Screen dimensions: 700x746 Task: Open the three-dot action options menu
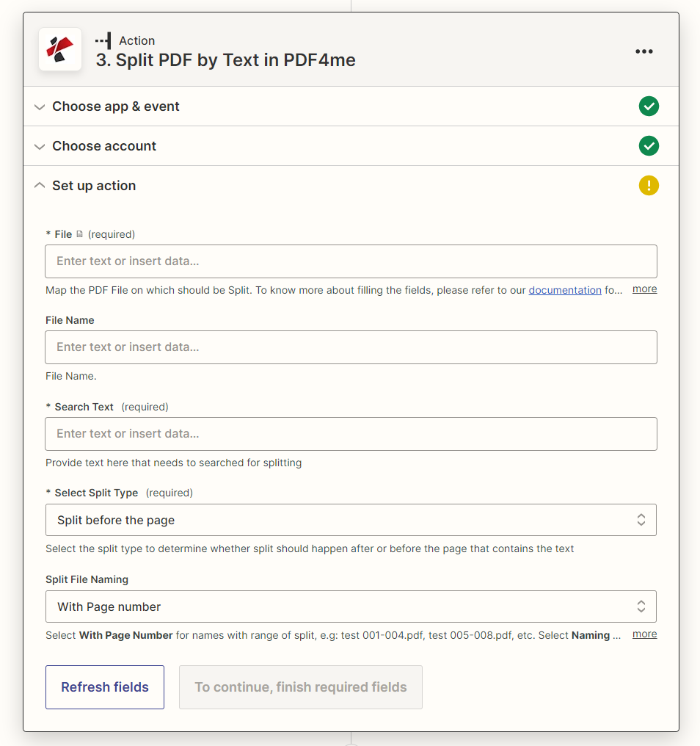[644, 51]
